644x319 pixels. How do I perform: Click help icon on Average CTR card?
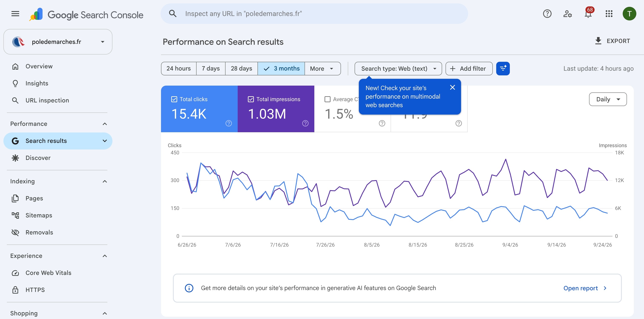point(382,123)
